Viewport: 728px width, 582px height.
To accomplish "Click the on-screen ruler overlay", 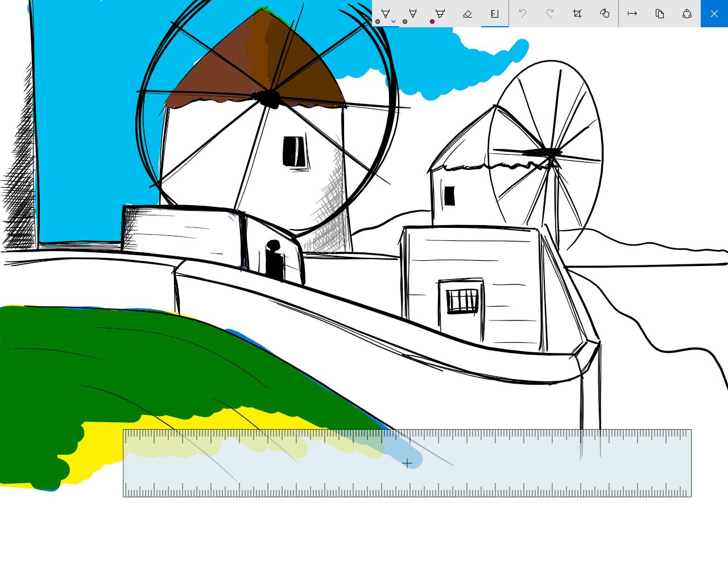I will 407,463.
